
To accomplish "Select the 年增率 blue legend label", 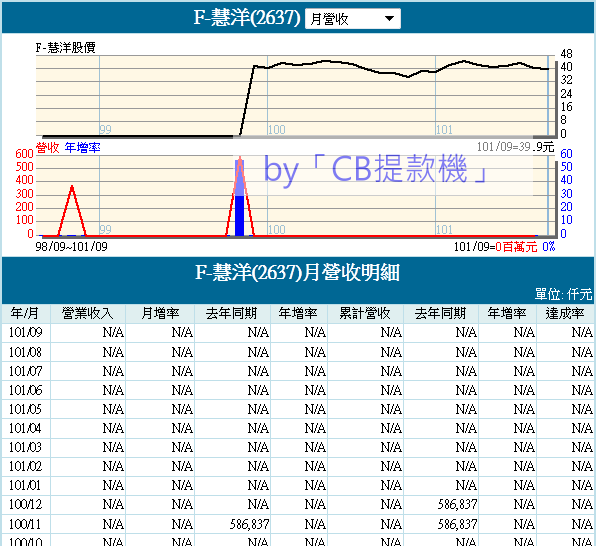I will pos(83,147).
